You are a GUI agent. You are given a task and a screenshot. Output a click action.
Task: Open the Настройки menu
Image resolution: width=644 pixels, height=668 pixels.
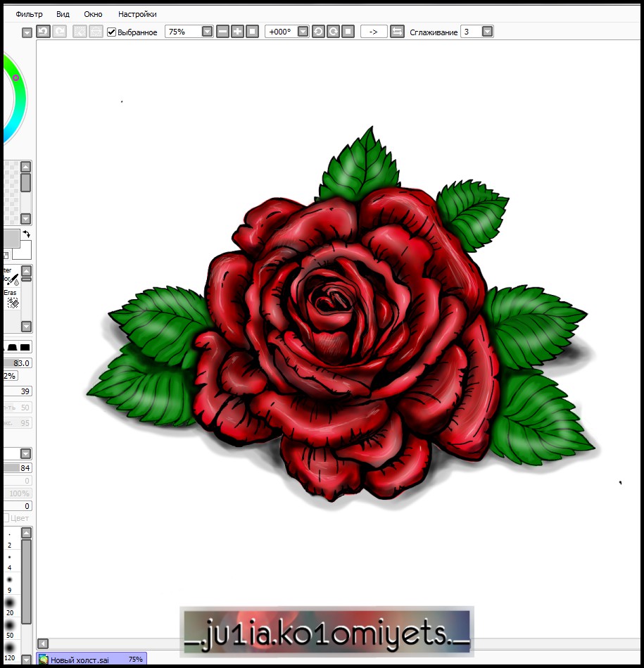tap(137, 14)
